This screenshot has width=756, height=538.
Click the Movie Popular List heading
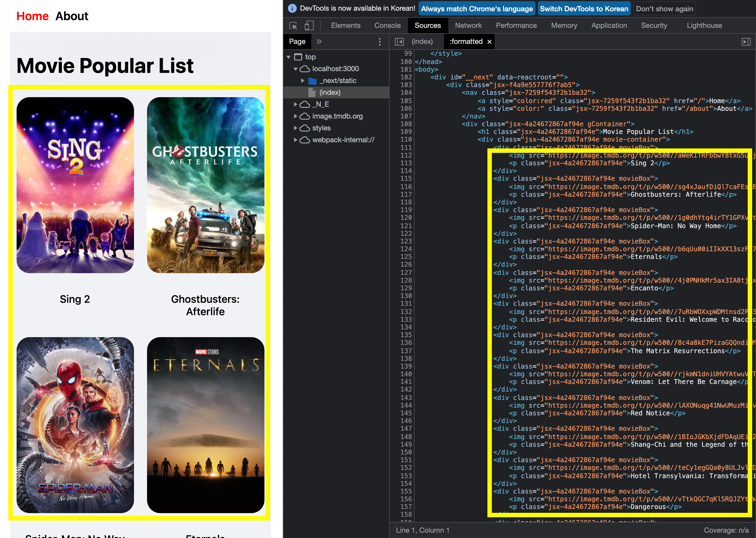(105, 65)
